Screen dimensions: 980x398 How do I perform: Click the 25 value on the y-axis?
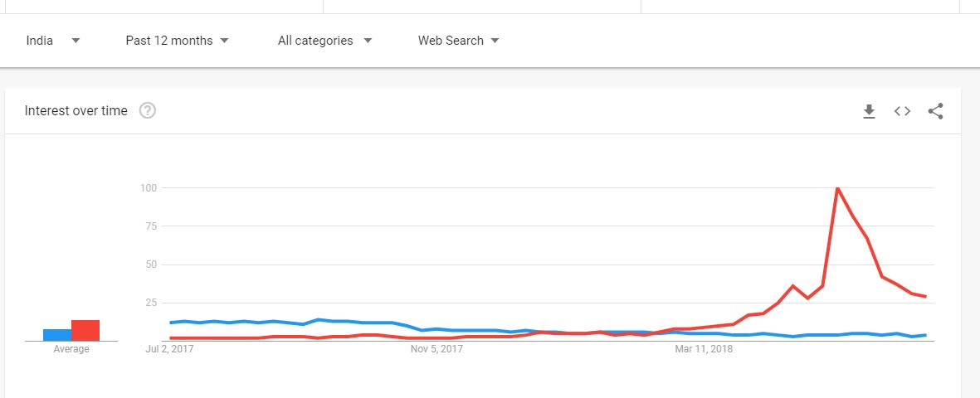pos(151,303)
